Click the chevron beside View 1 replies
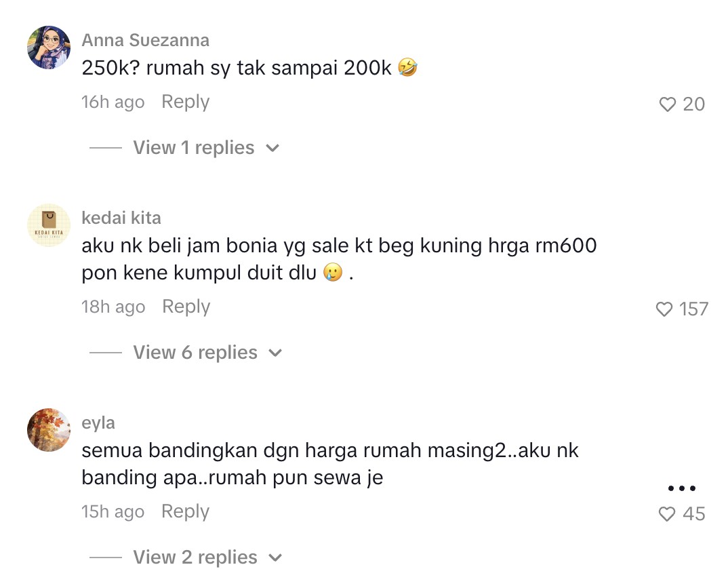Image resolution: width=728 pixels, height=586 pixels. click(x=272, y=149)
